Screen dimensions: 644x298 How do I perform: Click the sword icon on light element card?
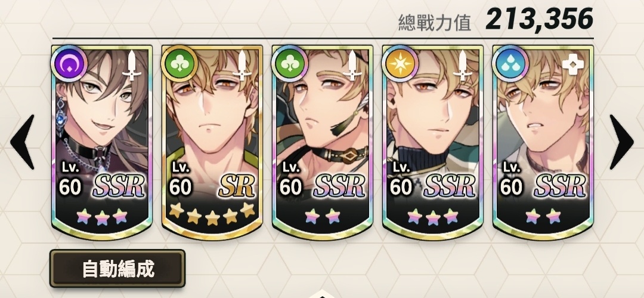463,65
